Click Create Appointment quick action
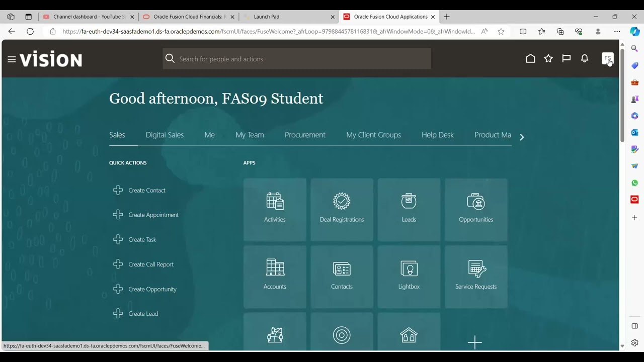Screen dimensions: 644x362 (153, 215)
